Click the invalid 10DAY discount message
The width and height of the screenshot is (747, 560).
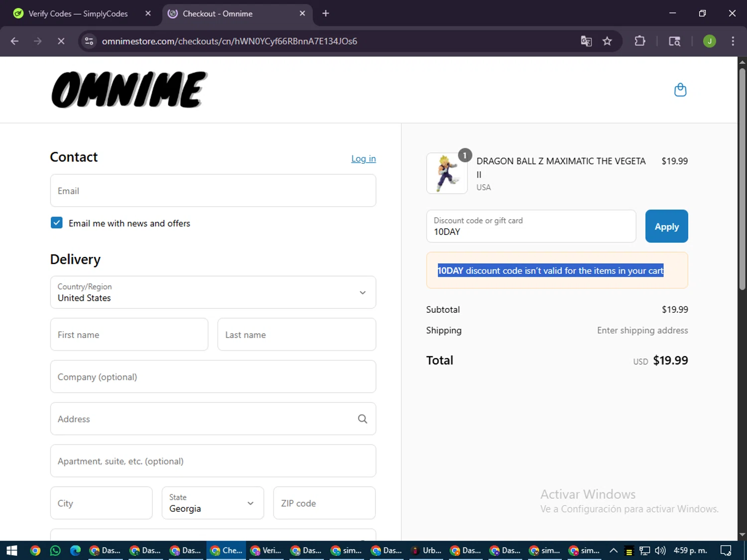551,270
